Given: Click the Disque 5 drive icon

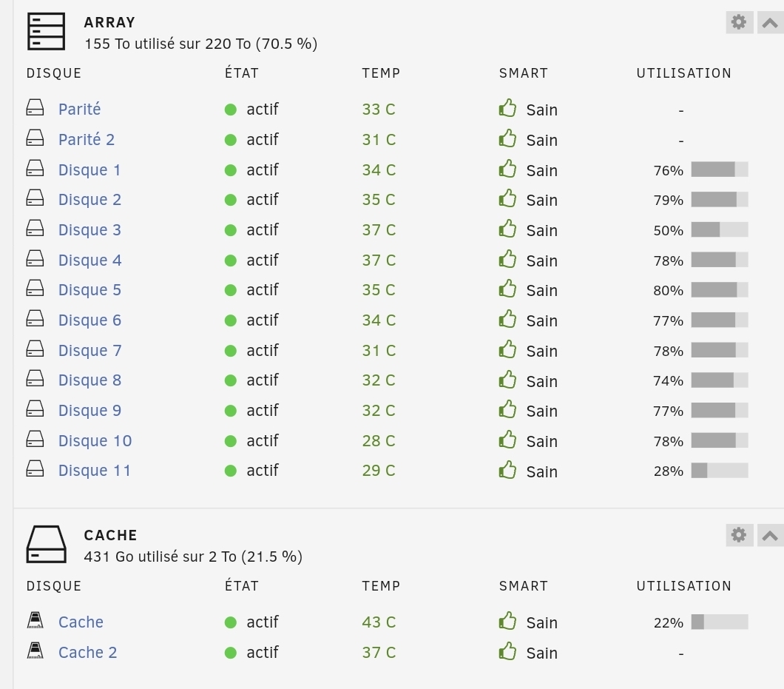Looking at the screenshot, I should tap(36, 289).
